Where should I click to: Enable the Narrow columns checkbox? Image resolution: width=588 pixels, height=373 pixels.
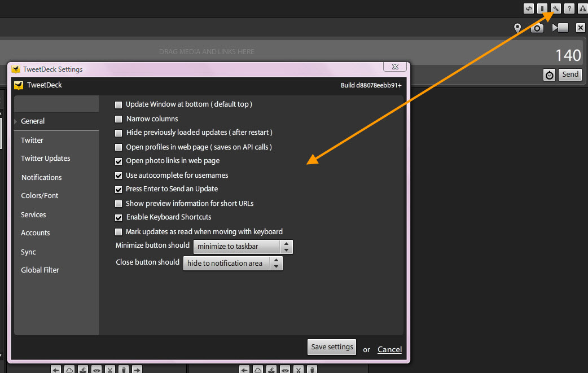point(119,119)
